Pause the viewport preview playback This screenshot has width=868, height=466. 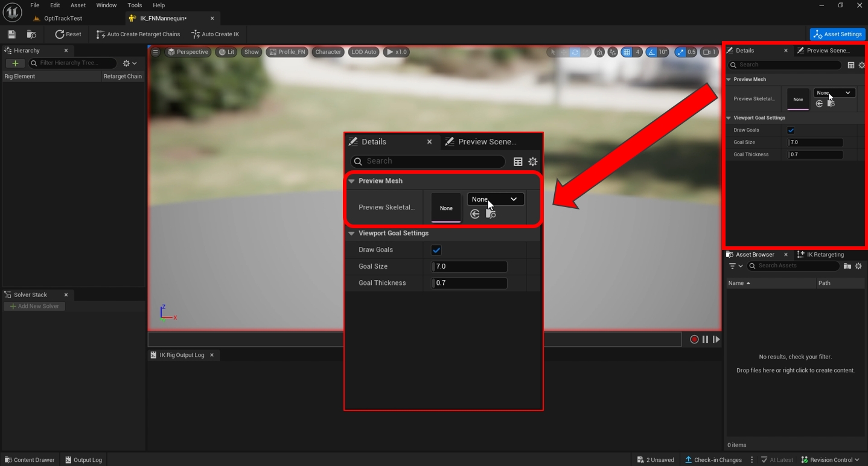tap(705, 339)
